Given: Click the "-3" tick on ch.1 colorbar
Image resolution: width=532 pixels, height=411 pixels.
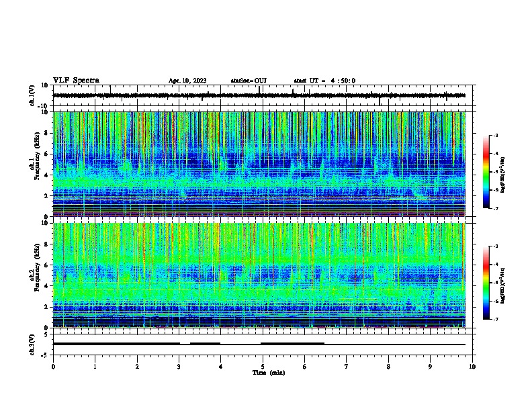Looking at the screenshot, I should 495,135.
